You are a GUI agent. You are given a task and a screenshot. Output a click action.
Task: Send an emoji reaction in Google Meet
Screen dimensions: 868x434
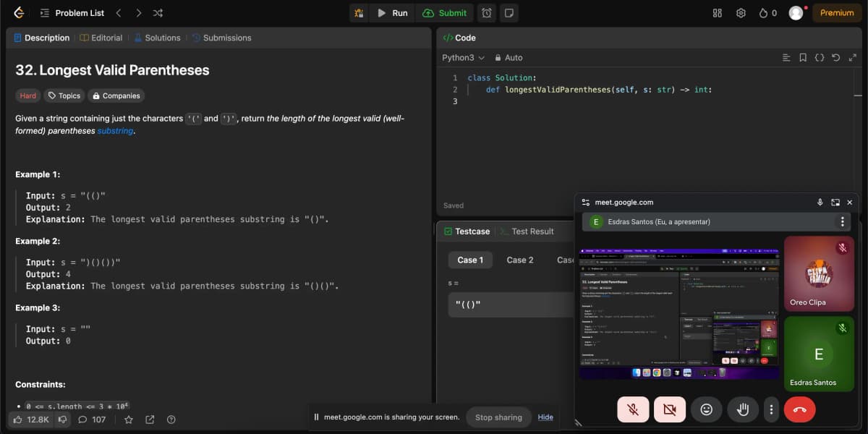(706, 409)
